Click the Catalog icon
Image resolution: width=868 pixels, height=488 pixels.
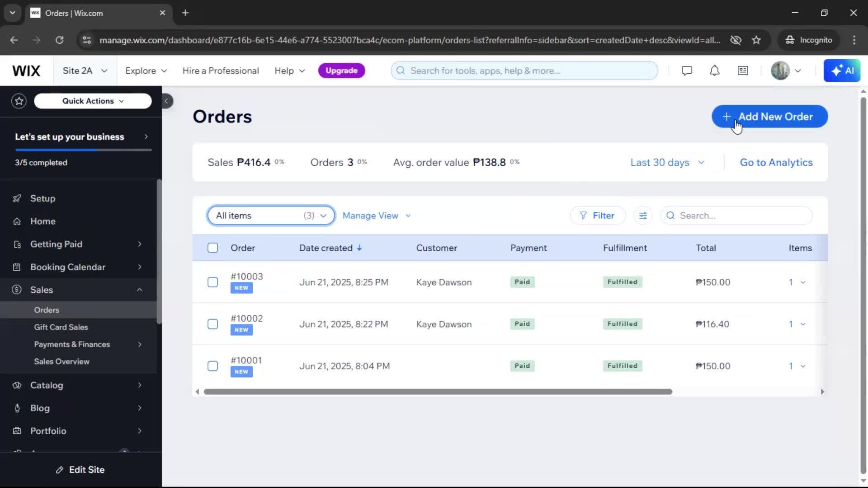17,385
